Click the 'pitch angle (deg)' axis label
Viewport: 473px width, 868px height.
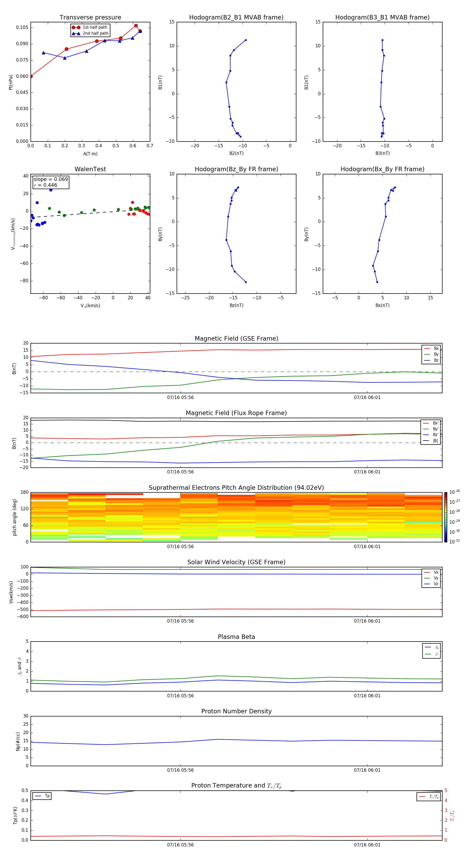(x=14, y=517)
